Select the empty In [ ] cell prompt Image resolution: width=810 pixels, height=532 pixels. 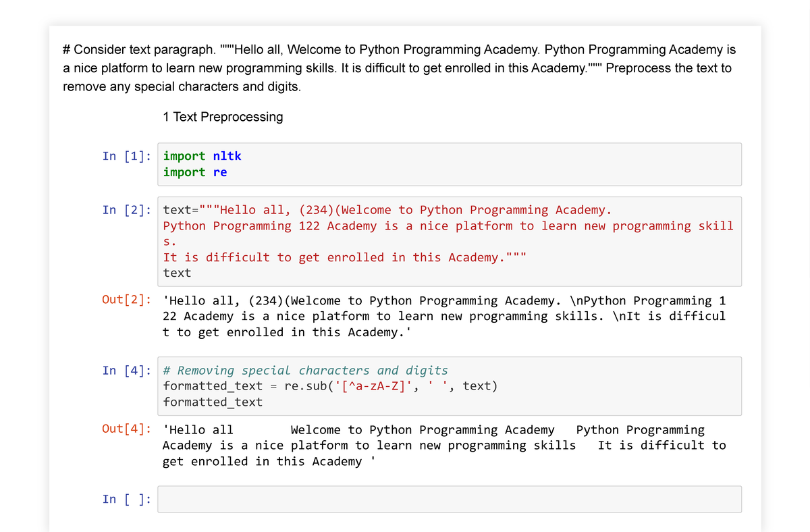click(x=127, y=499)
